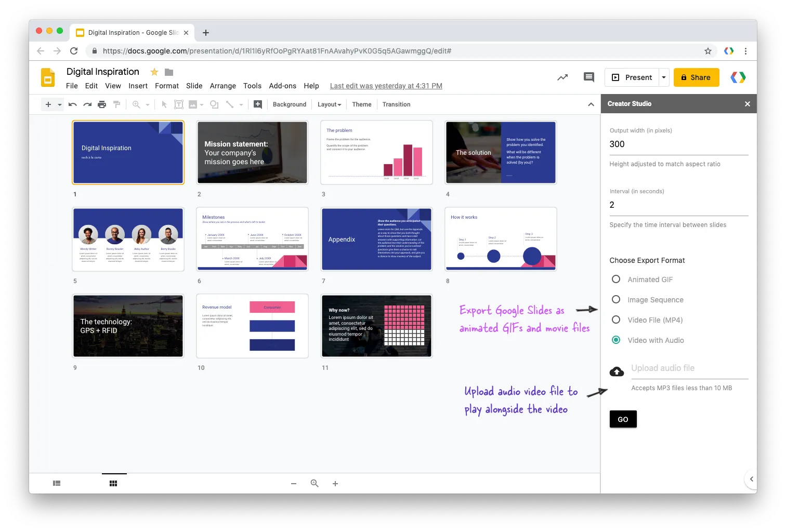Screen dimensions: 786x532
Task: Expand the Present options arrow
Action: (x=663, y=77)
